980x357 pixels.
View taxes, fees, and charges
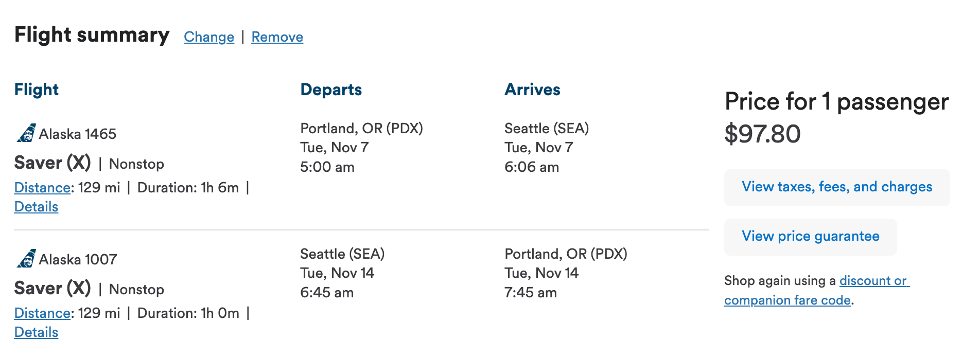836,187
